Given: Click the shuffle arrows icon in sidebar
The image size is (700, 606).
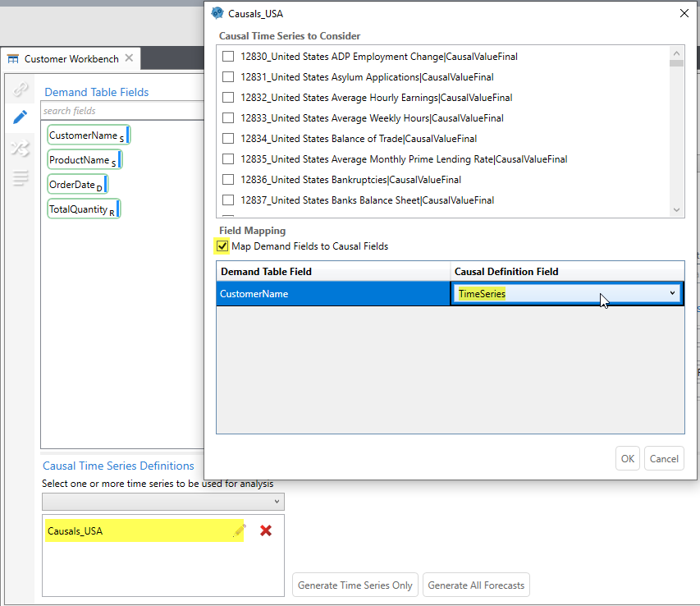Looking at the screenshot, I should (x=21, y=148).
